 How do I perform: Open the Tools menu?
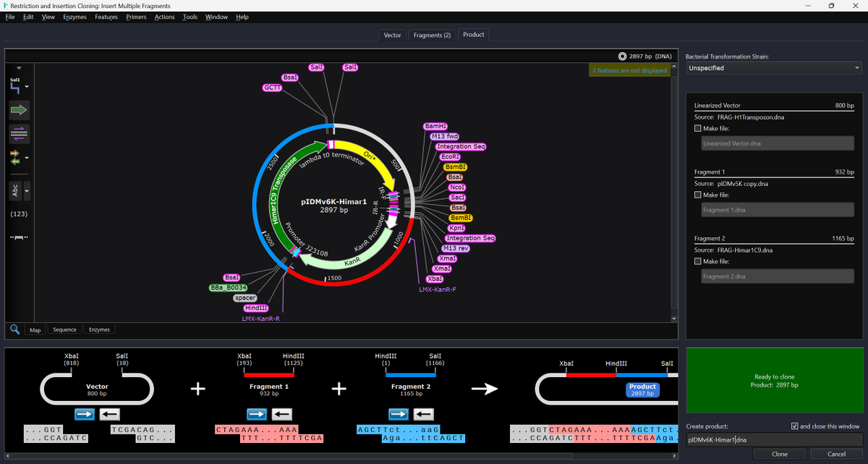pos(190,17)
